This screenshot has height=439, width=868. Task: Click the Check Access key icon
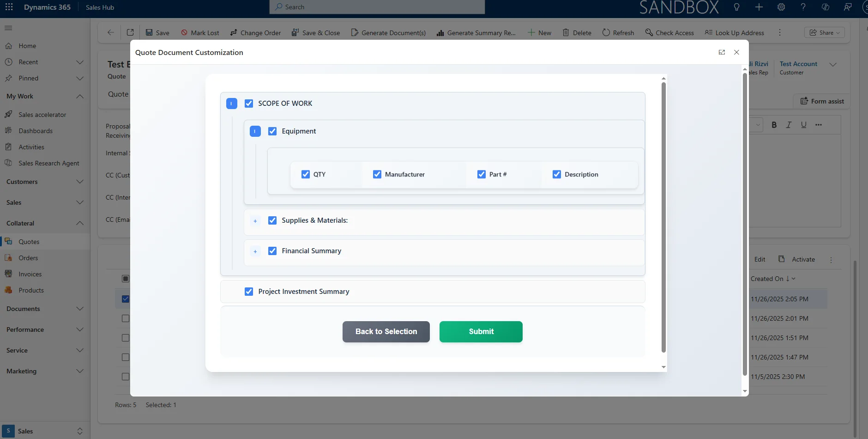point(649,32)
